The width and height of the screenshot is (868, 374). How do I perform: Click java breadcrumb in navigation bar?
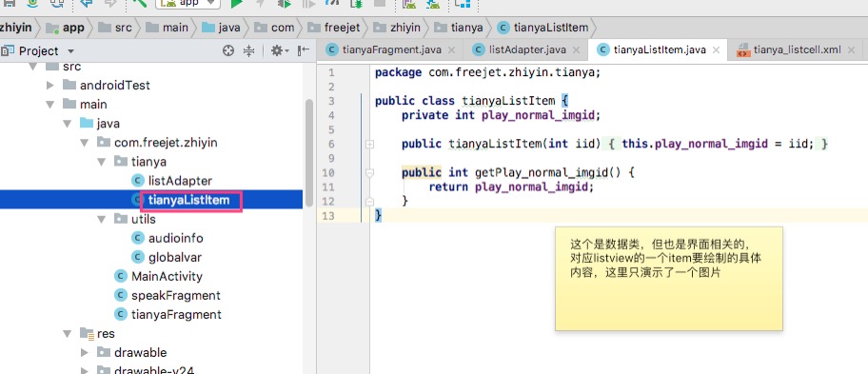[x=222, y=27]
